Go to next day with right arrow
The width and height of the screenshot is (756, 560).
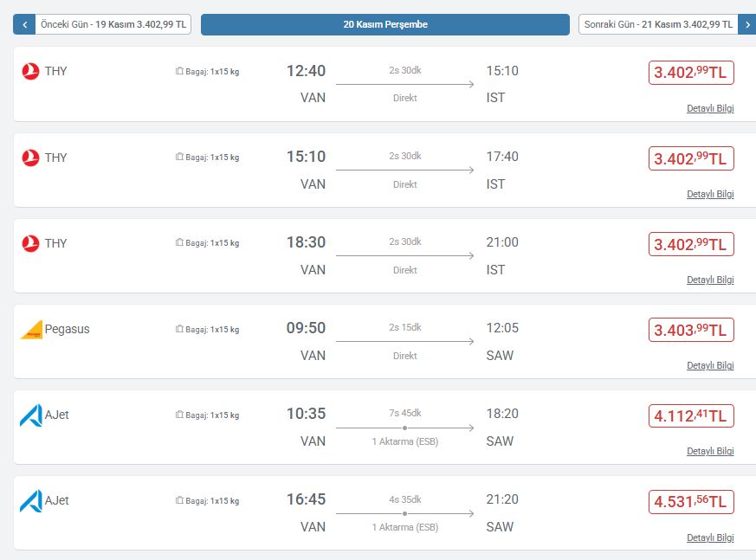pyautogui.click(x=746, y=24)
